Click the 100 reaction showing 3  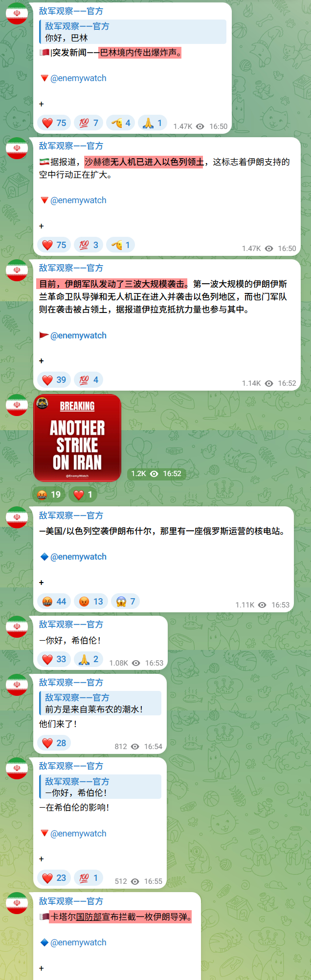89,245
